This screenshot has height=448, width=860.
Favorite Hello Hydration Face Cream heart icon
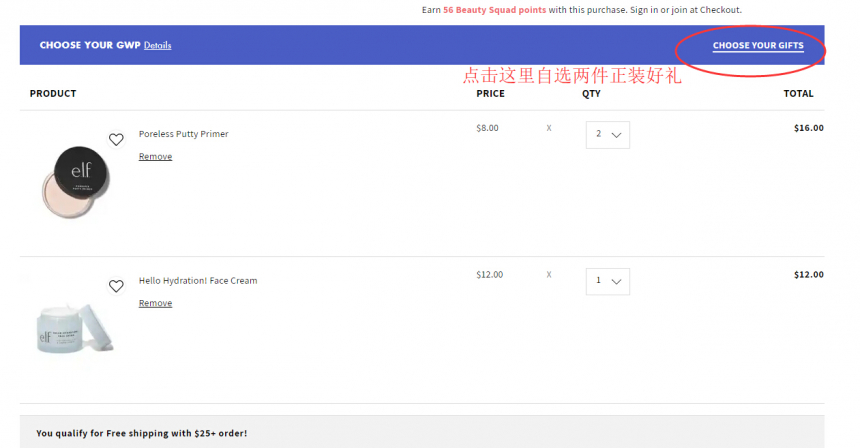tap(116, 286)
